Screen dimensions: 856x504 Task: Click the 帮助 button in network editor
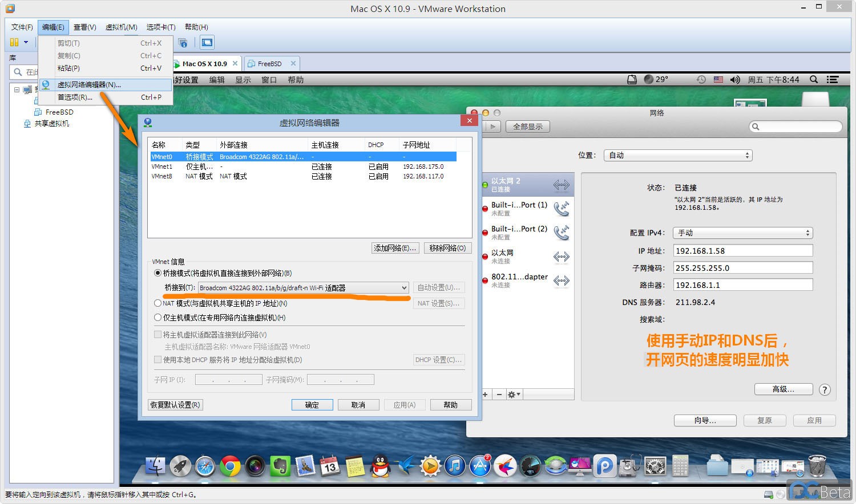click(451, 405)
